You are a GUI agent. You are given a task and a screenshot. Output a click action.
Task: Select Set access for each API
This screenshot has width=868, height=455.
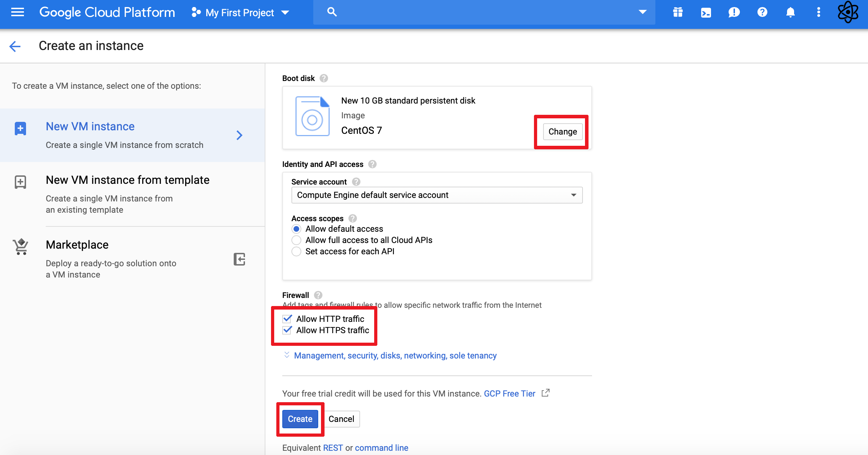pyautogui.click(x=296, y=251)
